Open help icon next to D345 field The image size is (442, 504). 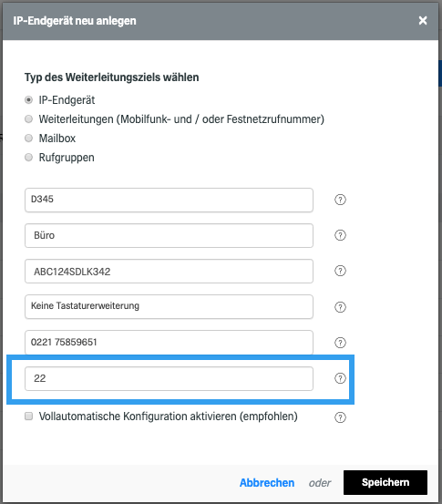pyautogui.click(x=340, y=200)
